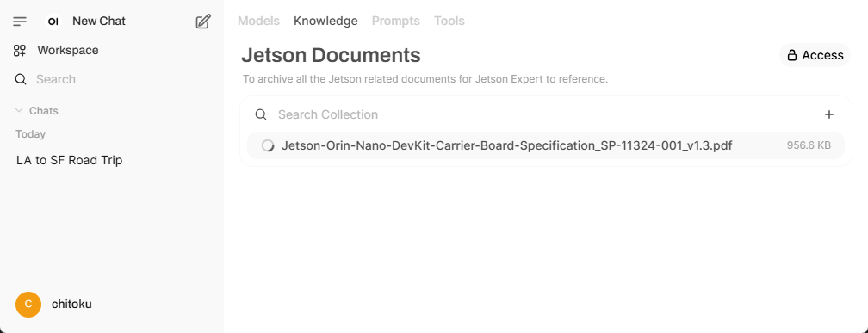This screenshot has height=333, width=868.
Task: Click the orange chitoku avatar
Action: [x=28, y=305]
